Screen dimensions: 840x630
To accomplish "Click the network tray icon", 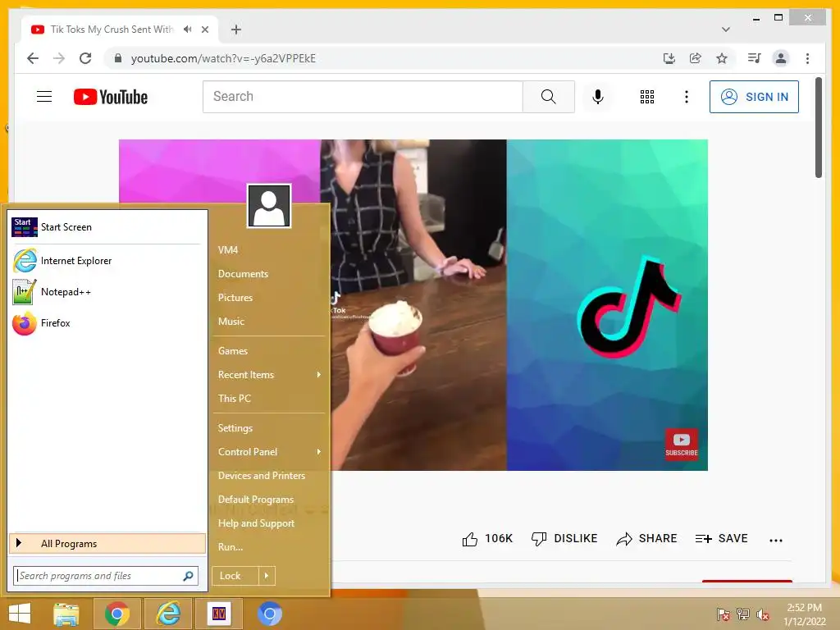I will (743, 614).
